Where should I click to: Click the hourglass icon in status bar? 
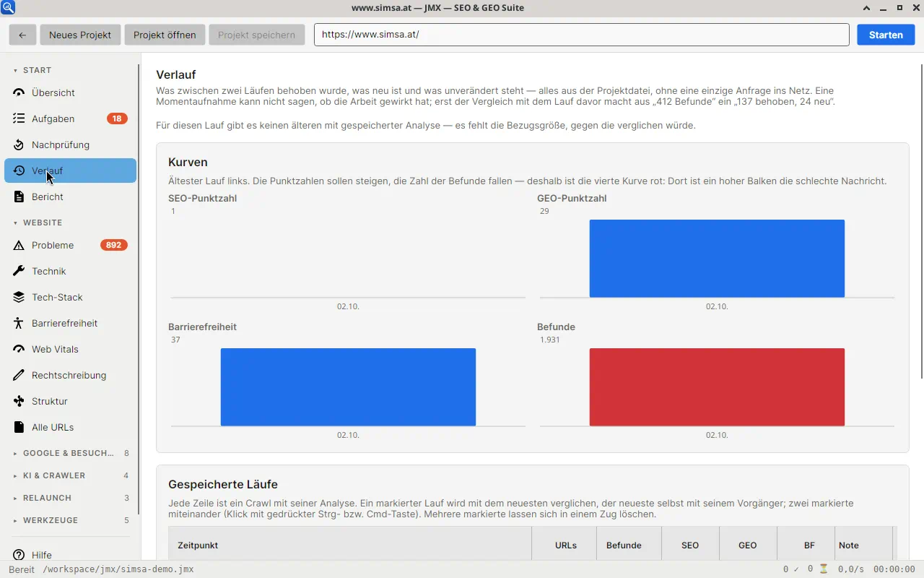pos(824,569)
